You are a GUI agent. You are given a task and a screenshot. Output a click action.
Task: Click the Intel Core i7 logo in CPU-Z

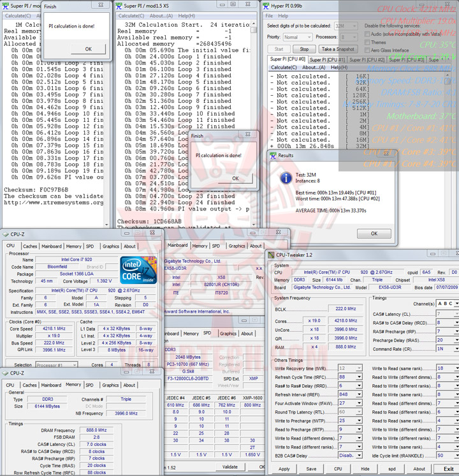click(138, 270)
